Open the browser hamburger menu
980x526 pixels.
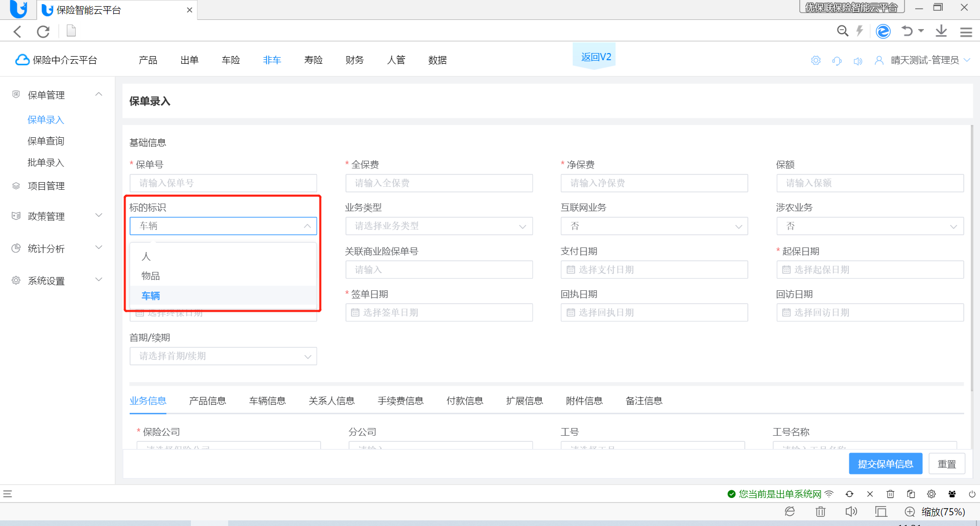pos(966,32)
